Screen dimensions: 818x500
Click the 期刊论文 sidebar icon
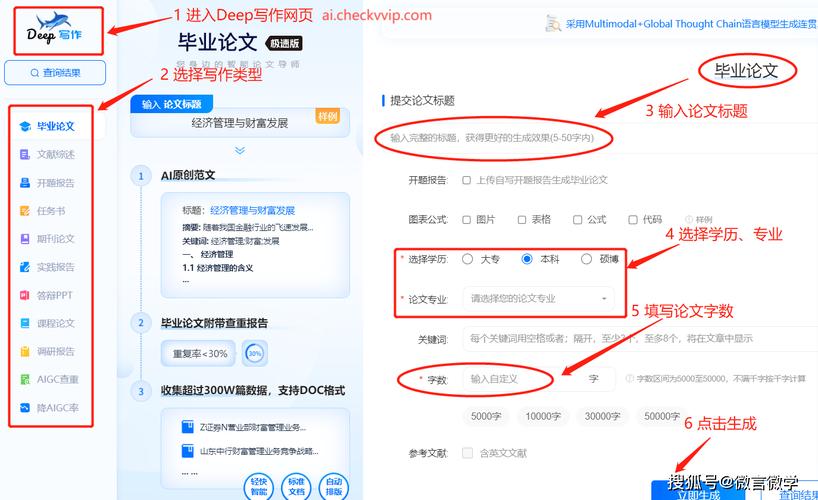25,239
